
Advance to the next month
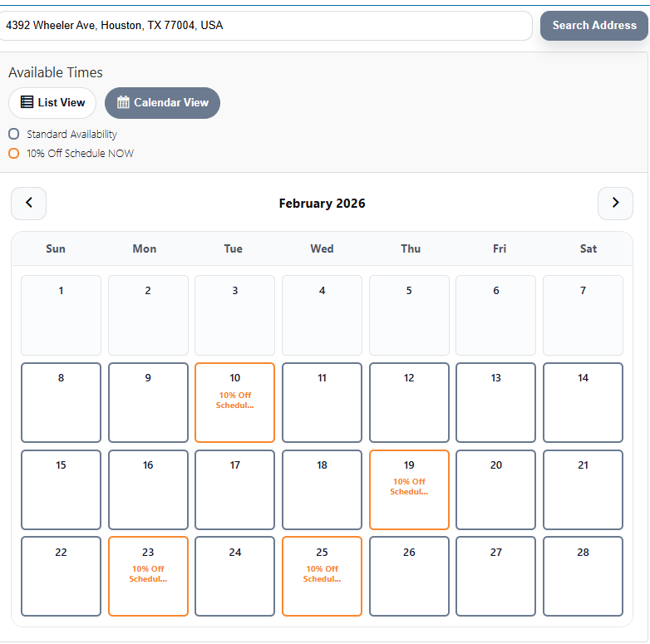[x=615, y=203]
